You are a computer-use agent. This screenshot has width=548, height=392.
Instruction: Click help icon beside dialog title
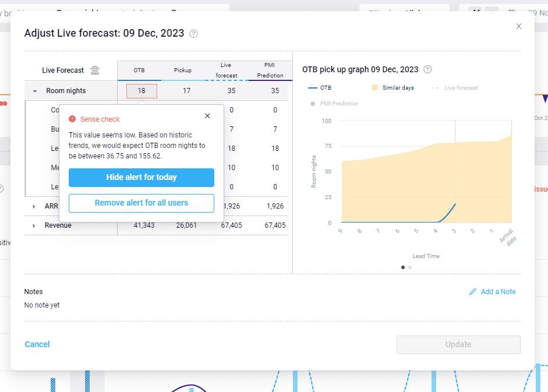click(x=194, y=34)
